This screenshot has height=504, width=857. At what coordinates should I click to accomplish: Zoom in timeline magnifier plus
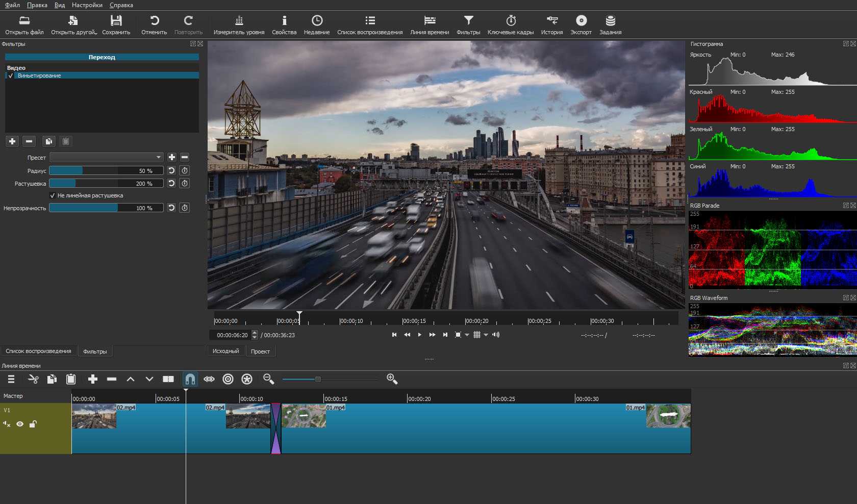click(392, 379)
